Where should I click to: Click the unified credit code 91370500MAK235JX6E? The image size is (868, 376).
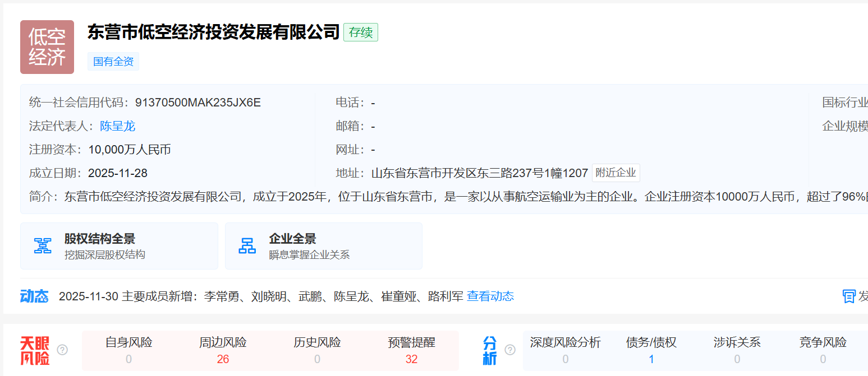coord(198,103)
